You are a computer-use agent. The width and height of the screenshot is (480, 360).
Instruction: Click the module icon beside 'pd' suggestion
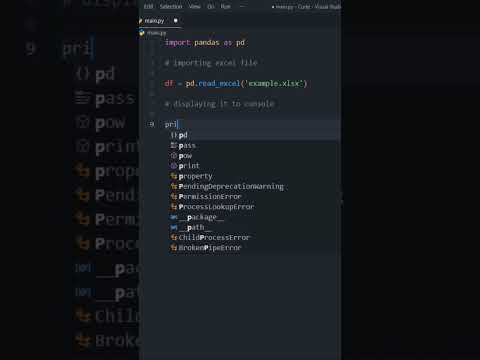(x=174, y=135)
